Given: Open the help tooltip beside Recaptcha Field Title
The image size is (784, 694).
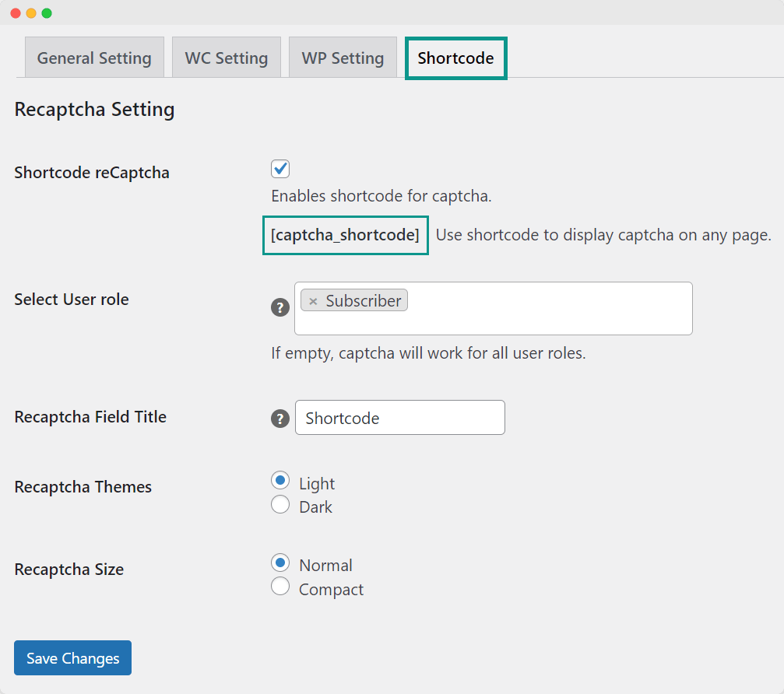Looking at the screenshot, I should (279, 419).
